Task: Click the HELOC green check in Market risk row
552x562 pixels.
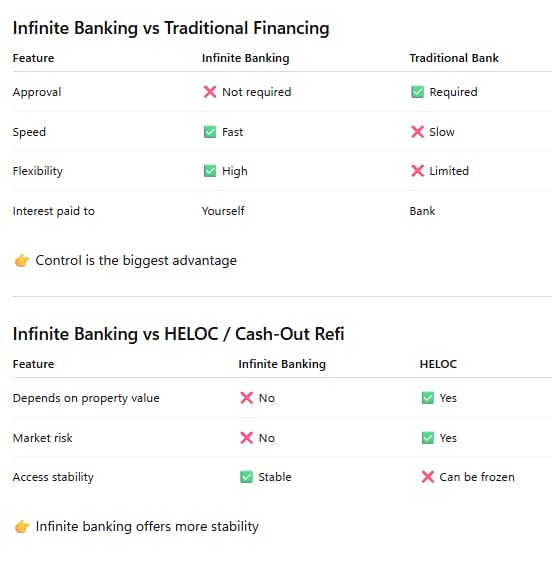Action: click(x=428, y=438)
